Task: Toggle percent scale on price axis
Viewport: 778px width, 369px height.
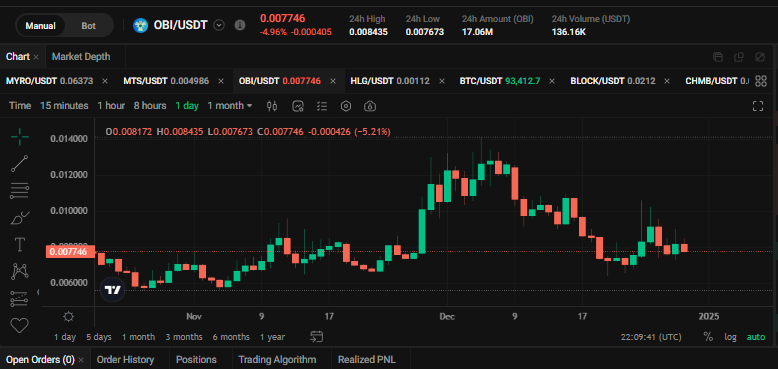Action: tap(708, 337)
